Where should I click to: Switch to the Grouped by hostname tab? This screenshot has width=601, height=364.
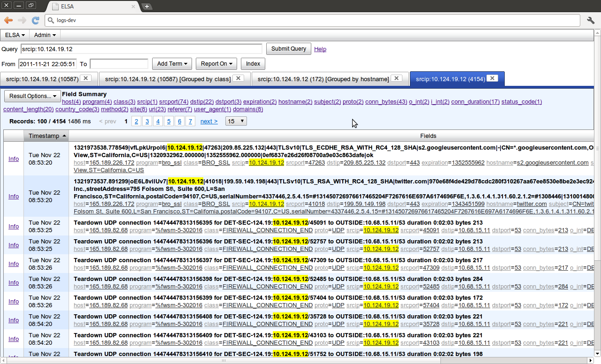tap(329, 79)
